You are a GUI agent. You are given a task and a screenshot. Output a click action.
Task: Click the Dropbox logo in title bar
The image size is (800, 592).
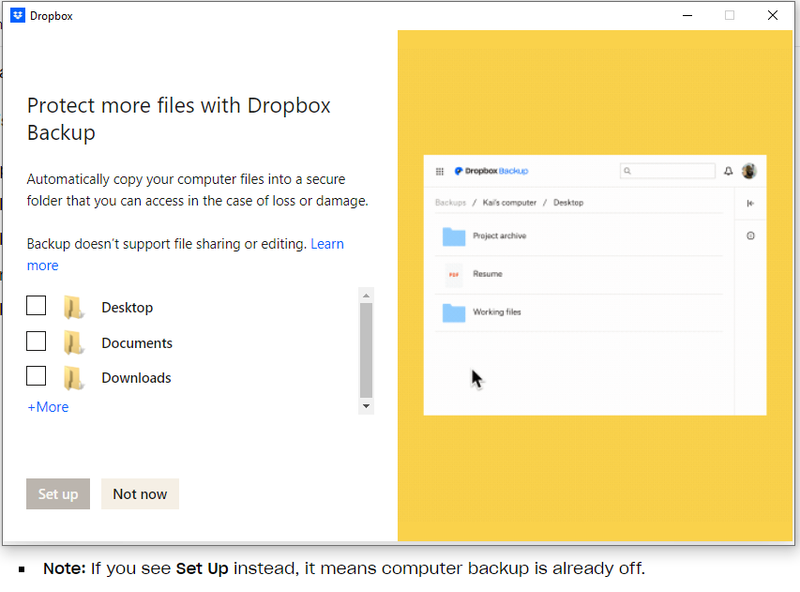[x=17, y=16]
